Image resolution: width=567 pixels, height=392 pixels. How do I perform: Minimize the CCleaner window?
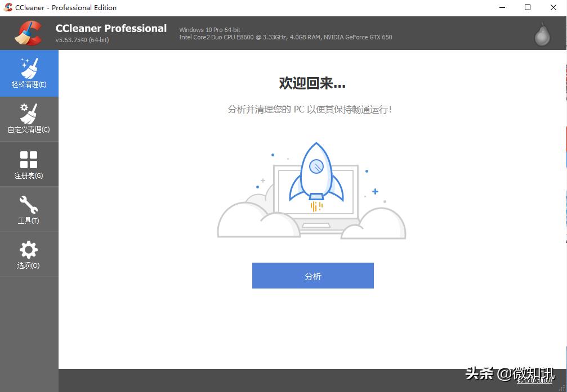[502, 7]
